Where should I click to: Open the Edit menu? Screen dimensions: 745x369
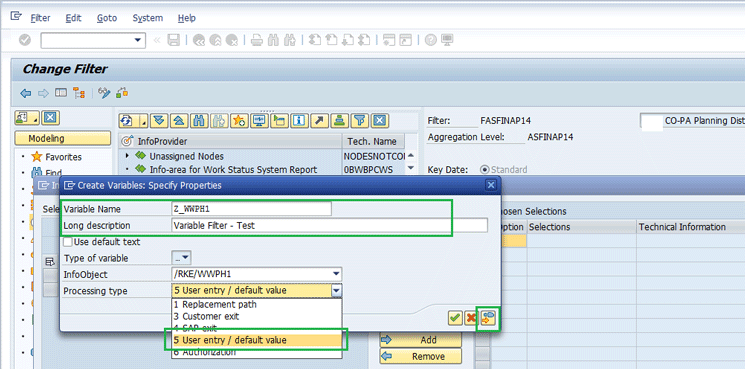[73, 18]
